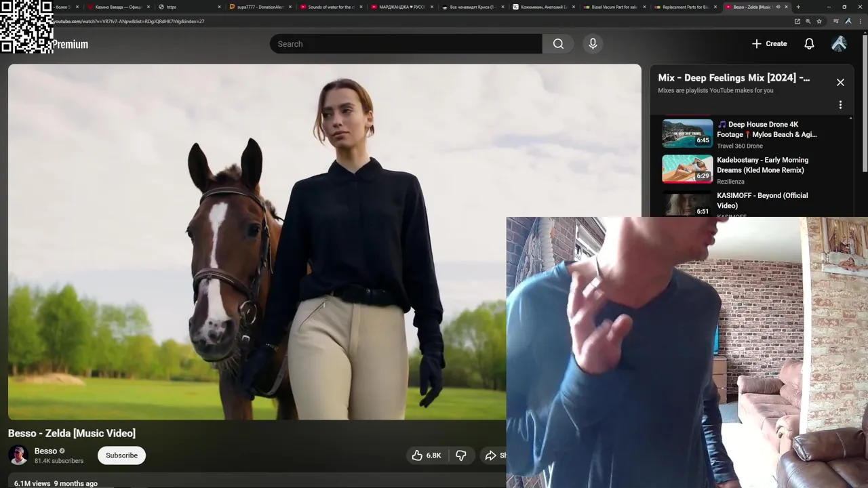Like the video with 6.8K thumbs up
This screenshot has width=868, height=488.
(427, 455)
